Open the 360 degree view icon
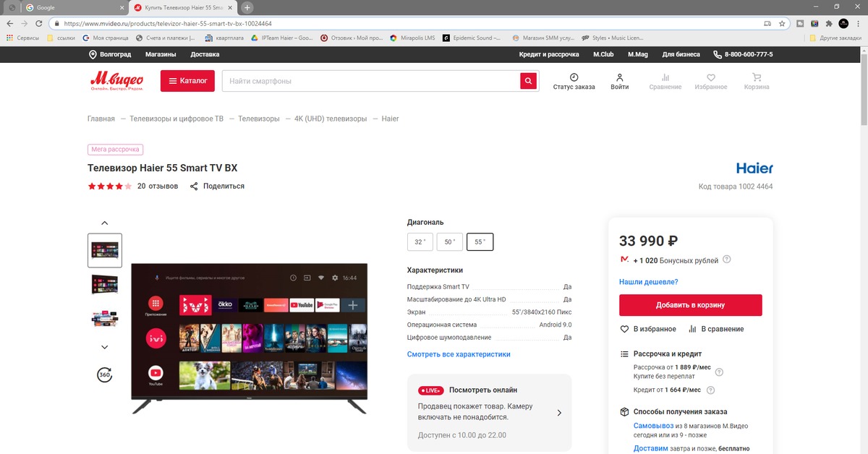 pos(105,374)
